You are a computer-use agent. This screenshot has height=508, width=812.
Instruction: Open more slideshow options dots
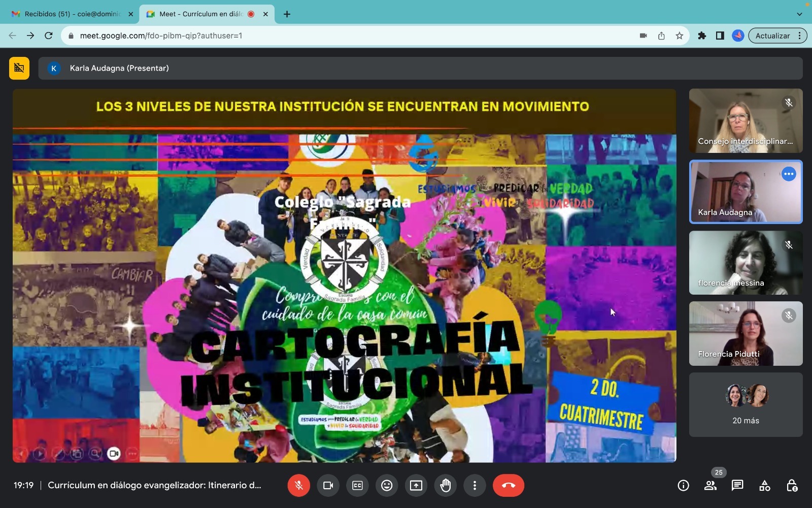(x=132, y=454)
